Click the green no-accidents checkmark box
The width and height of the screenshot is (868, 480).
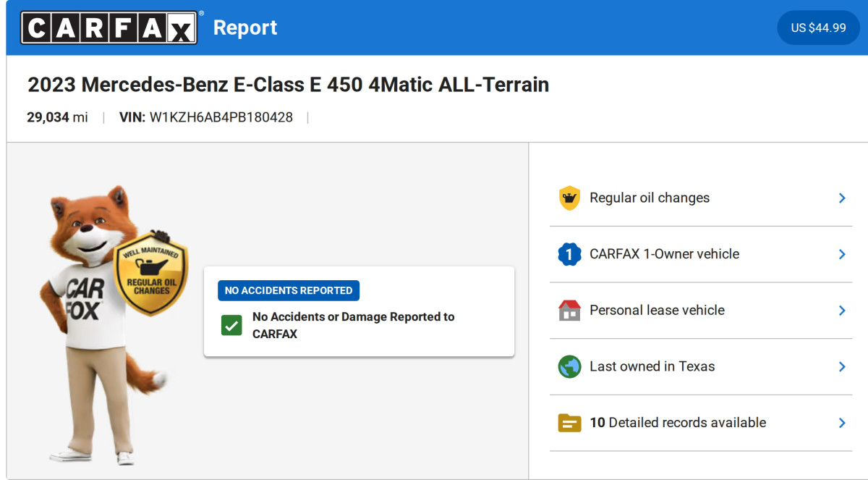(x=231, y=325)
